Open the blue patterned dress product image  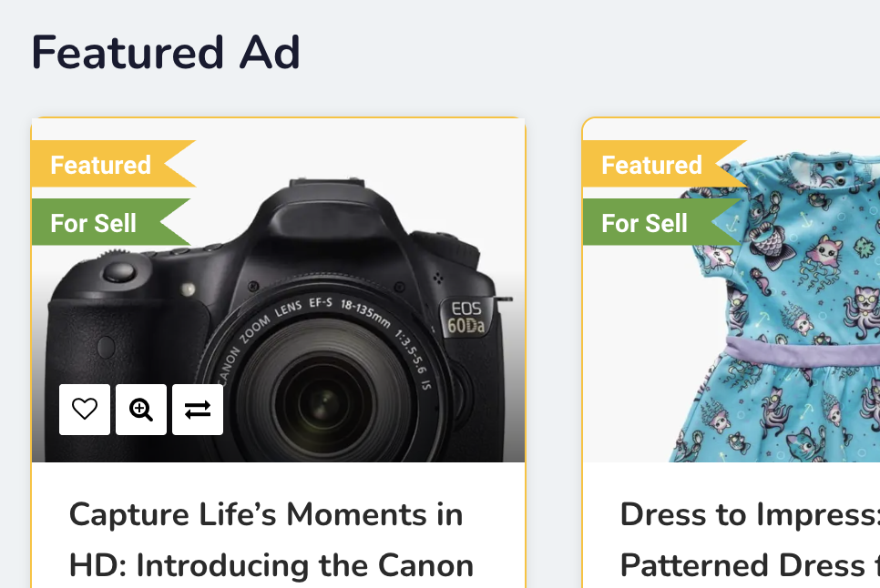[x=732, y=289]
